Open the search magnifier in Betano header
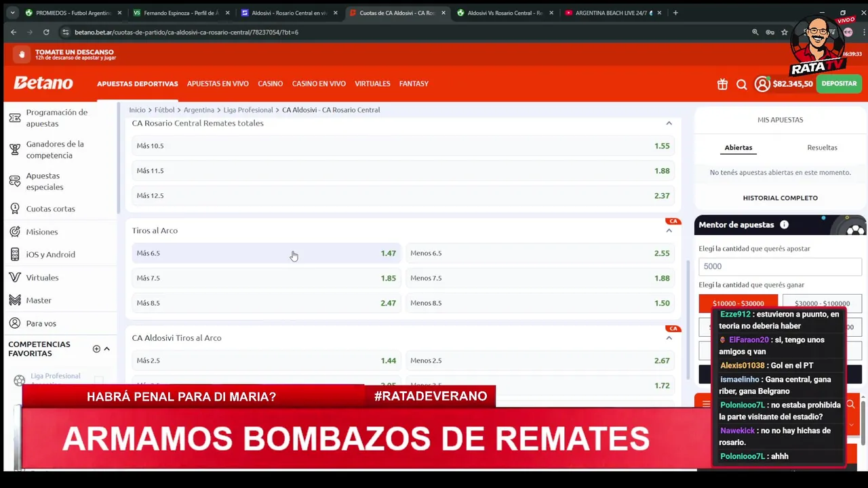Screen dimensions: 868x488 click(741, 84)
